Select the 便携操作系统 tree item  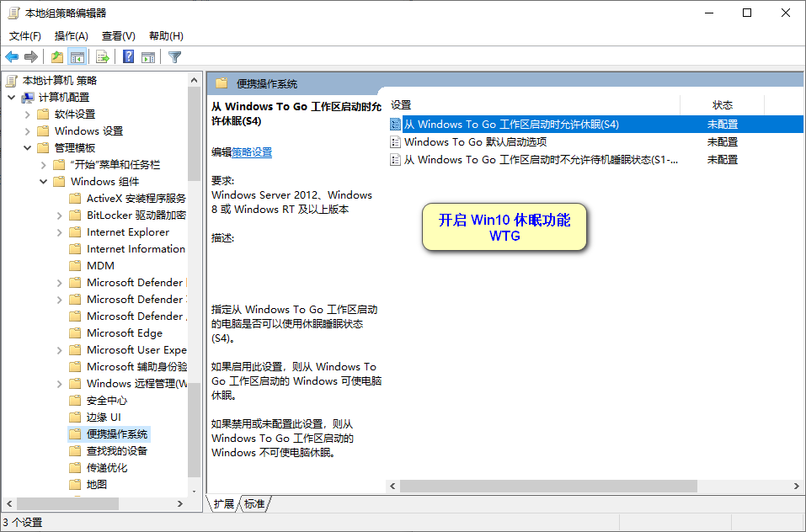tap(117, 434)
